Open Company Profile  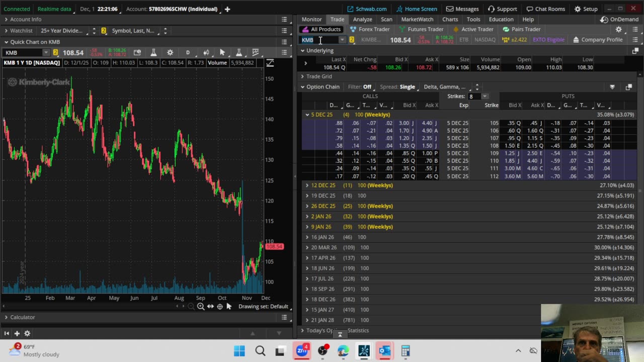point(597,40)
